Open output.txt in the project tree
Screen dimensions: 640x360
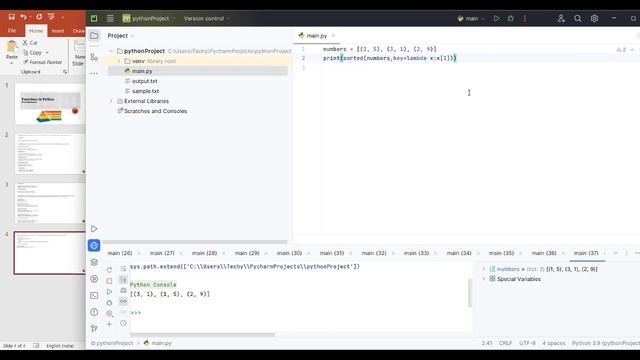click(144, 81)
